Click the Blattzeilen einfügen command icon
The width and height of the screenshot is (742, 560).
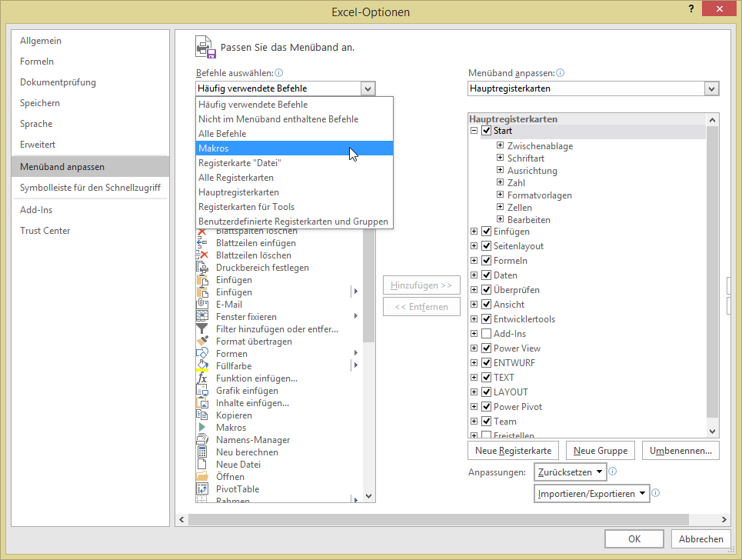pyautogui.click(x=202, y=243)
